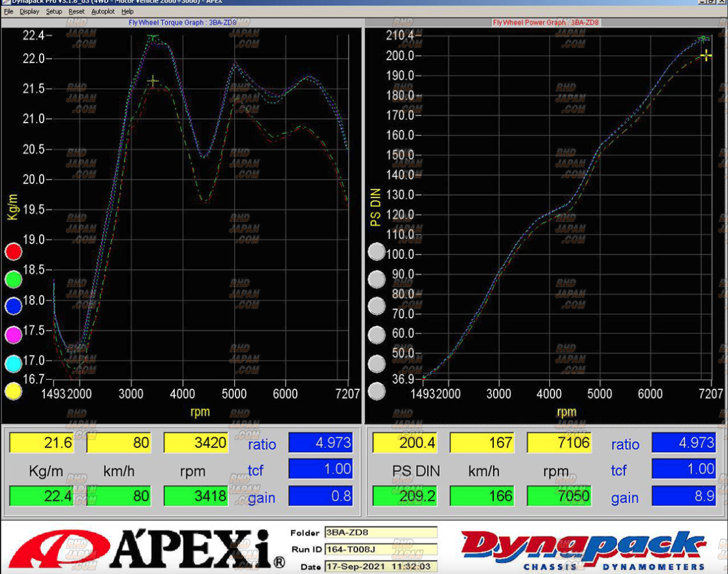Click the torque panel ratio field 4.973
Viewport: 728px width, 574px height.
[x=320, y=443]
